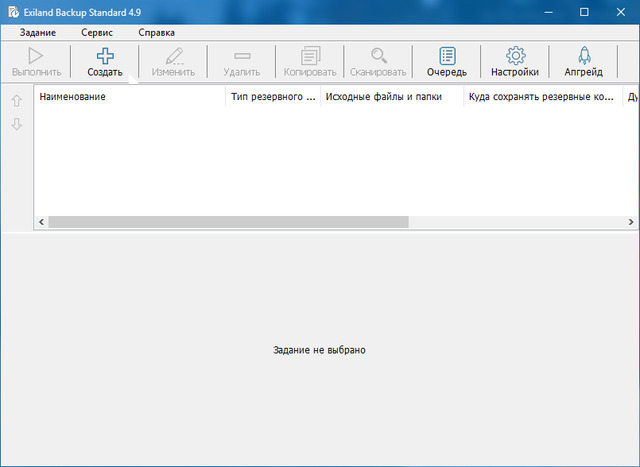Click the Тип резервного column header
Screen dimensions: 640x467
[x=273, y=97]
